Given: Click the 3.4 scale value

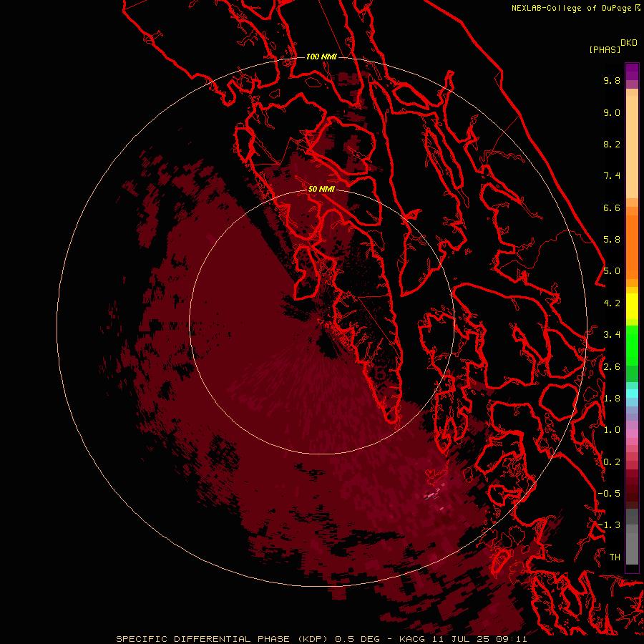Looking at the screenshot, I should point(612,335).
